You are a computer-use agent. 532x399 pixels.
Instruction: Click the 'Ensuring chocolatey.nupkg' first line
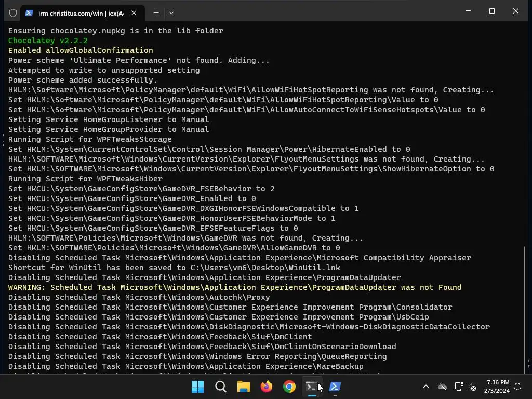[116, 31]
